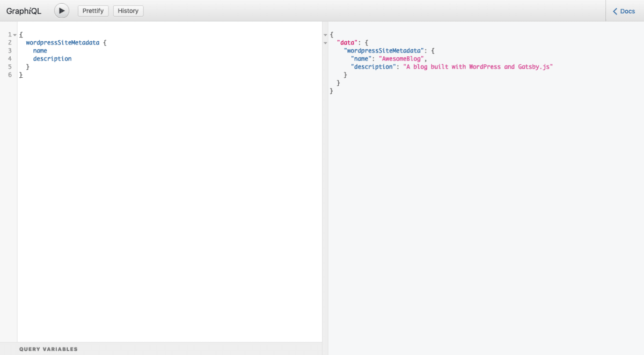Click the "description" key in results

373,67
